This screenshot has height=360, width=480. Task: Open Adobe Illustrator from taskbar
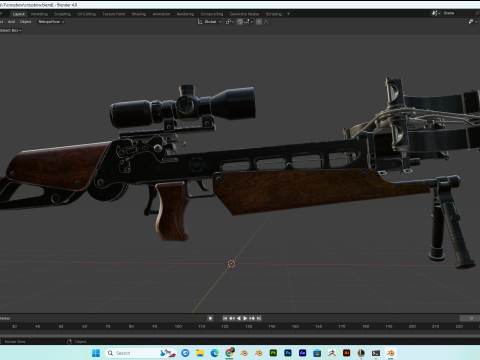point(347,353)
